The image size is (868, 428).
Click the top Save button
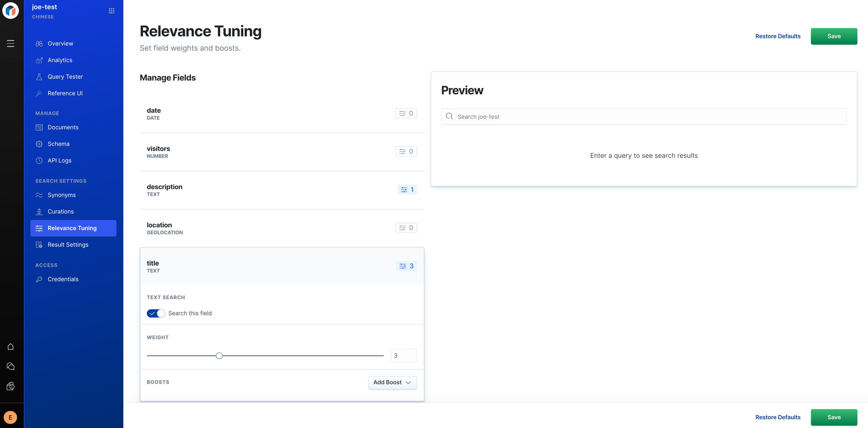(x=834, y=36)
